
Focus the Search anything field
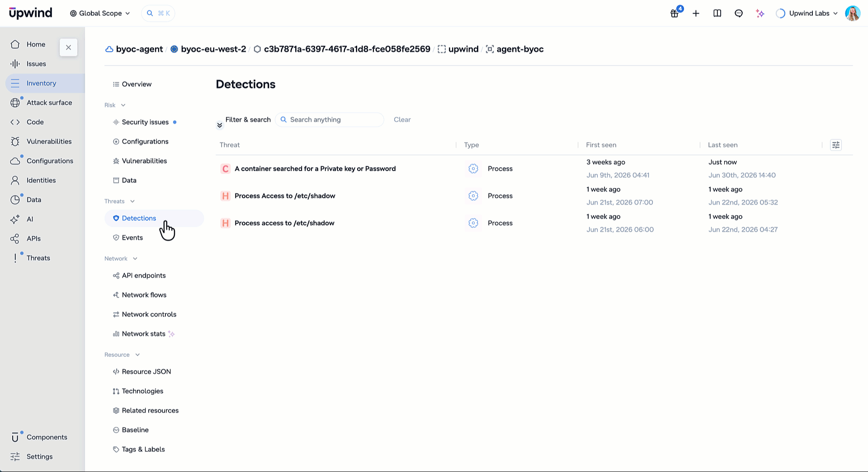coord(330,120)
